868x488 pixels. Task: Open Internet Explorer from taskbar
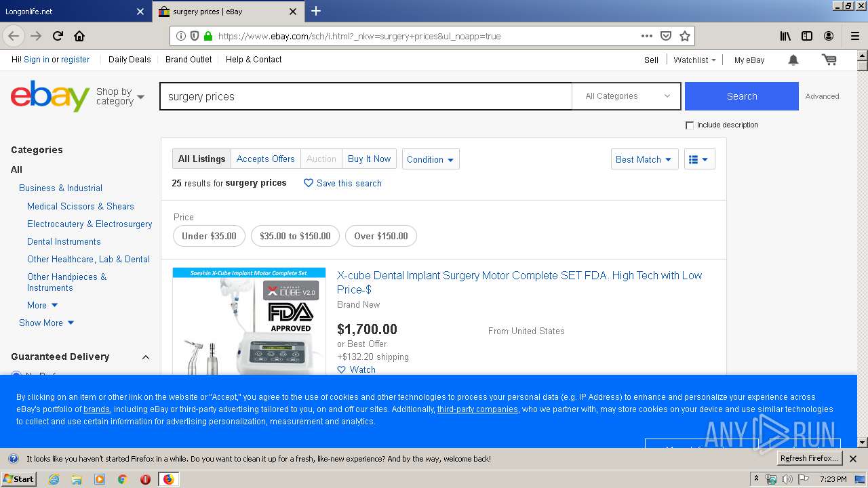54,479
